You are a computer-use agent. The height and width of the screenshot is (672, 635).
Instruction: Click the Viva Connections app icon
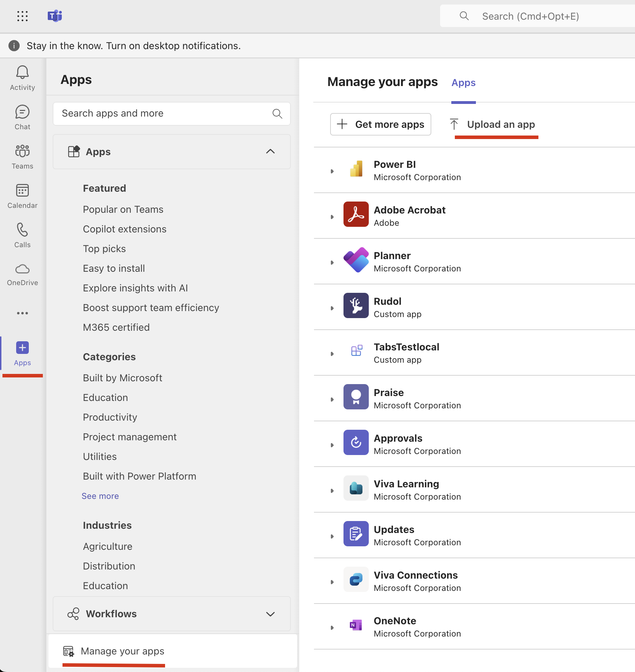point(356,579)
